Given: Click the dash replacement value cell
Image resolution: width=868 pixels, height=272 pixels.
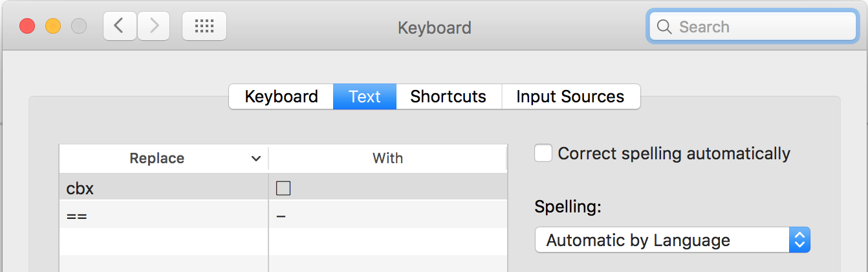Looking at the screenshot, I should point(387,215).
